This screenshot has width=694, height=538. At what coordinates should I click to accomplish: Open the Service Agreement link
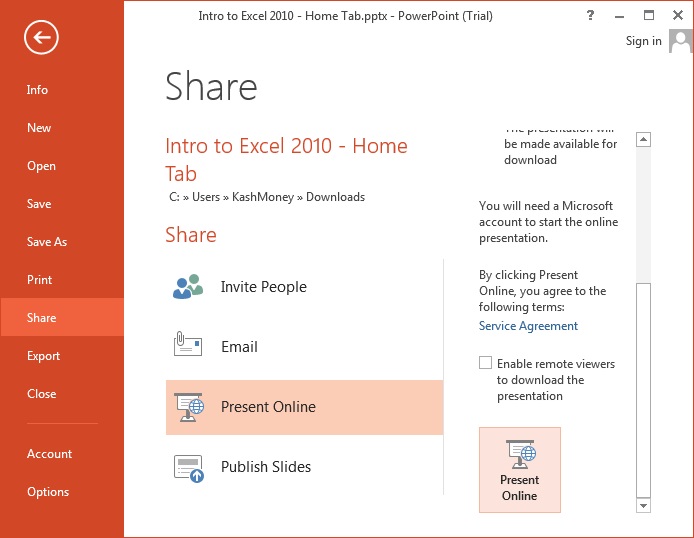point(528,326)
